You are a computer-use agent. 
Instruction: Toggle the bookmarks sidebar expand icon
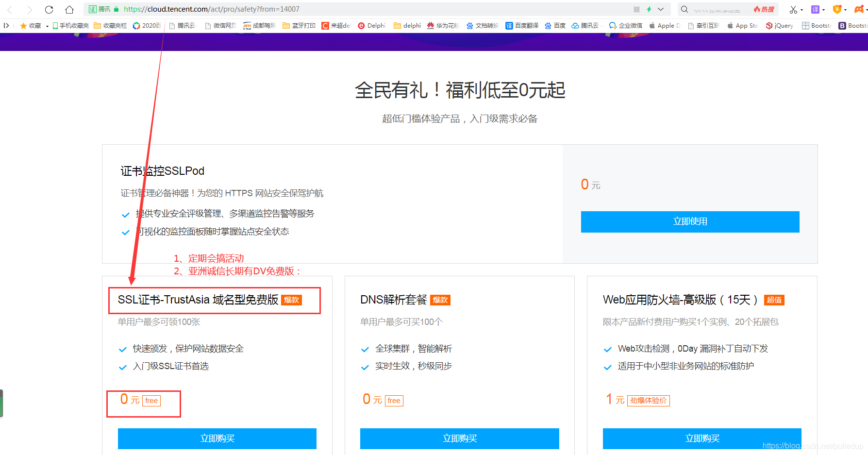[x=6, y=25]
